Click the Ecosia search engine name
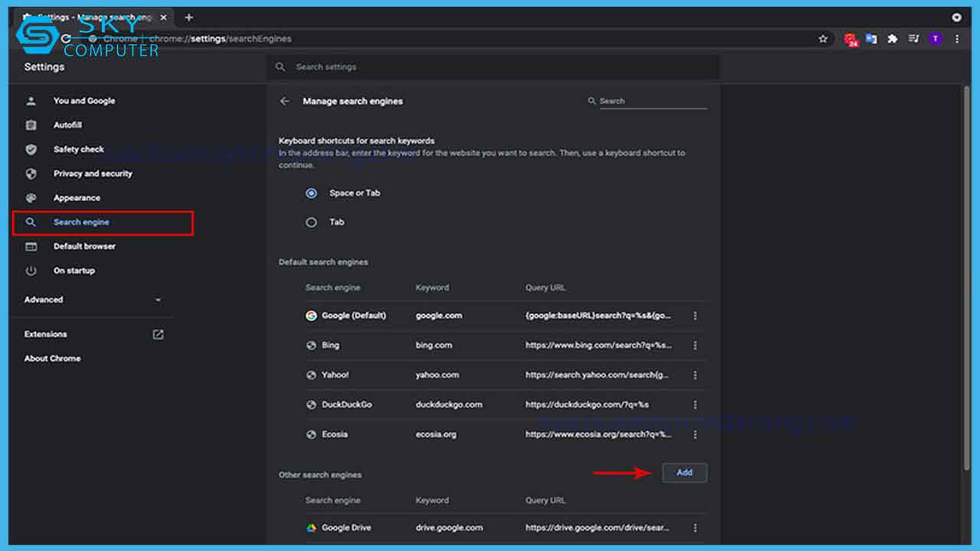 [x=335, y=435]
